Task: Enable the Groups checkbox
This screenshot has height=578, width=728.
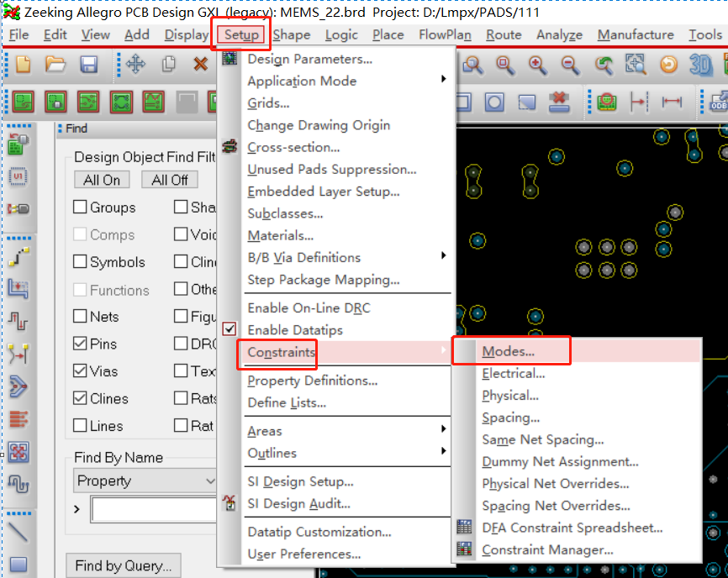Action: 80,207
